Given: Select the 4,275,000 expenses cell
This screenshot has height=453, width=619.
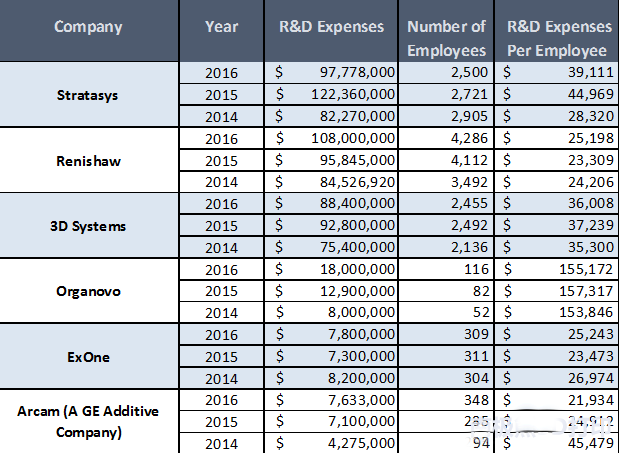Looking at the screenshot, I should pyautogui.click(x=331, y=443).
